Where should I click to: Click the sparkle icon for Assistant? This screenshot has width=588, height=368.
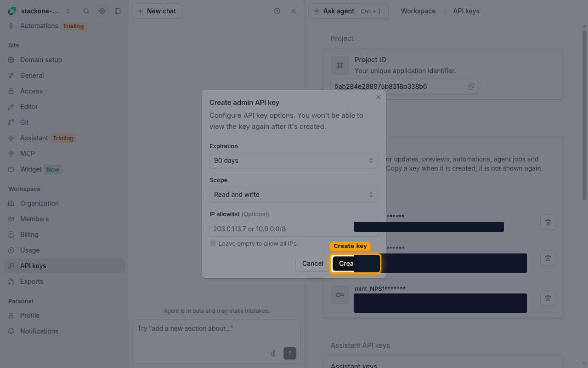tap(11, 138)
